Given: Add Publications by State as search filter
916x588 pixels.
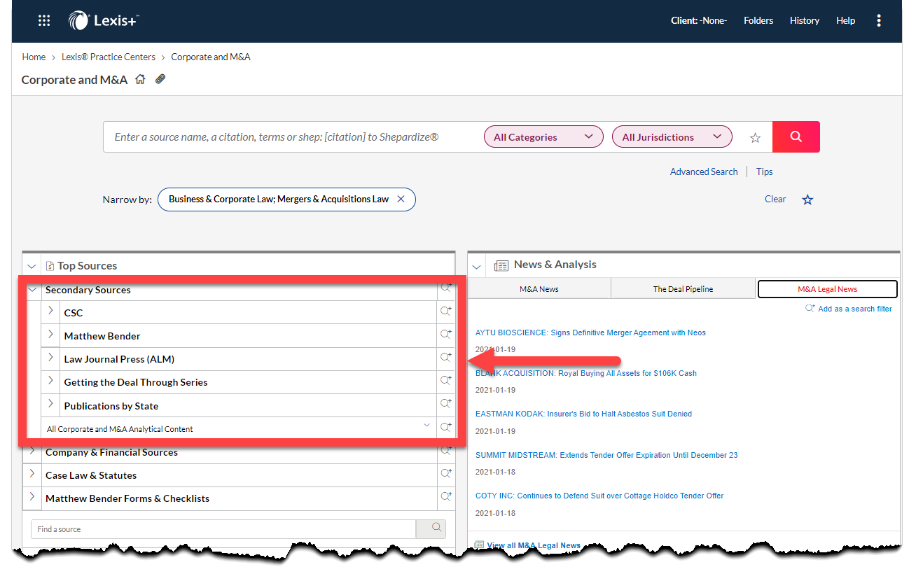Looking at the screenshot, I should pos(445,404).
